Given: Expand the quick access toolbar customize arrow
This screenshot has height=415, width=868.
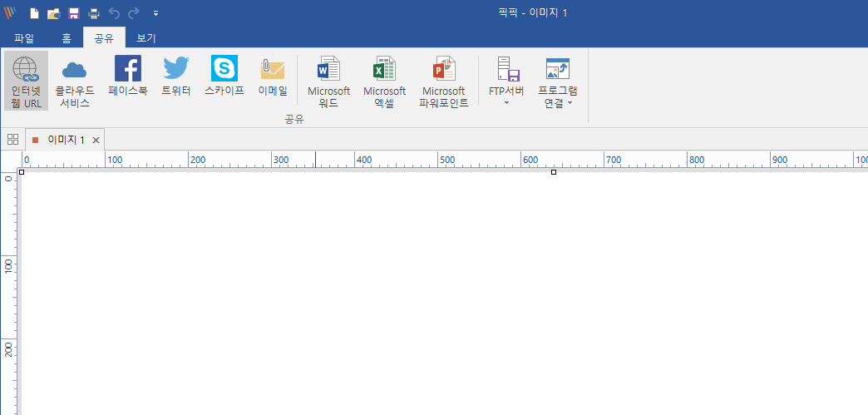Looking at the screenshot, I should [156, 13].
